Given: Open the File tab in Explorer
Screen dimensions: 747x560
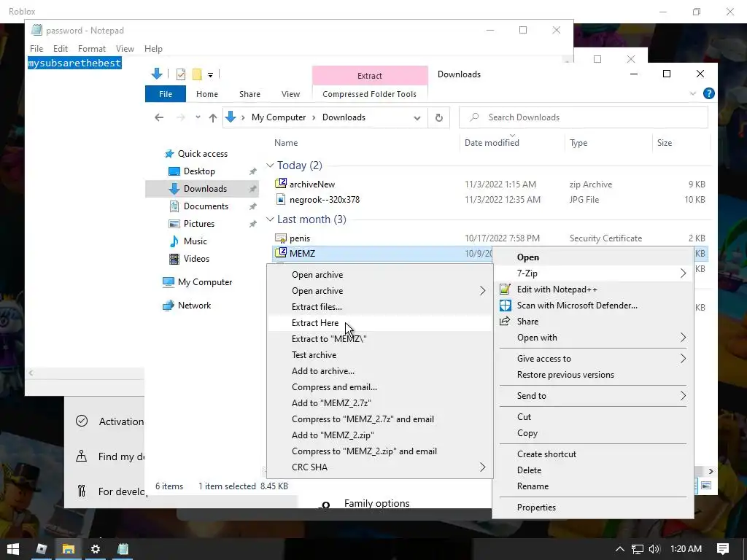Looking at the screenshot, I should tap(166, 94).
